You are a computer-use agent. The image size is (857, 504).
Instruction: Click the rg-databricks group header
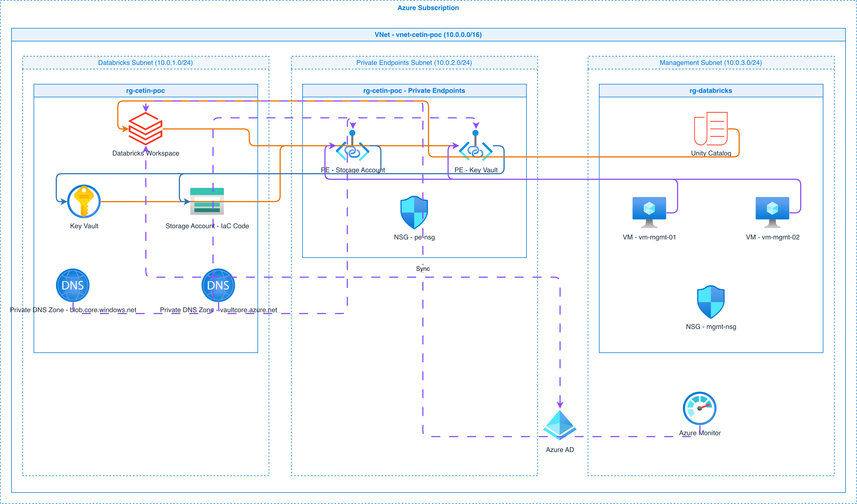click(711, 91)
